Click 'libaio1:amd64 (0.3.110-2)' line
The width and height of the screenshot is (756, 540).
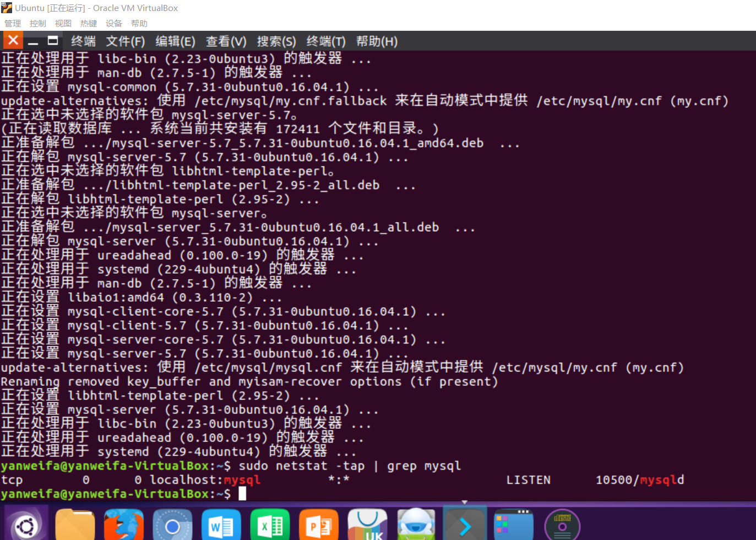click(142, 298)
